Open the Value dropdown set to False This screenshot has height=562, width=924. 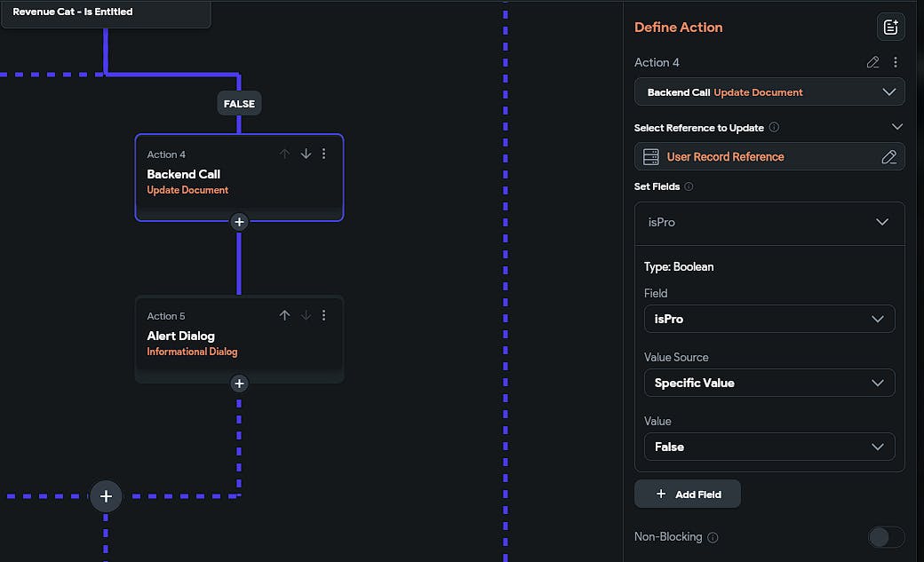(x=769, y=447)
